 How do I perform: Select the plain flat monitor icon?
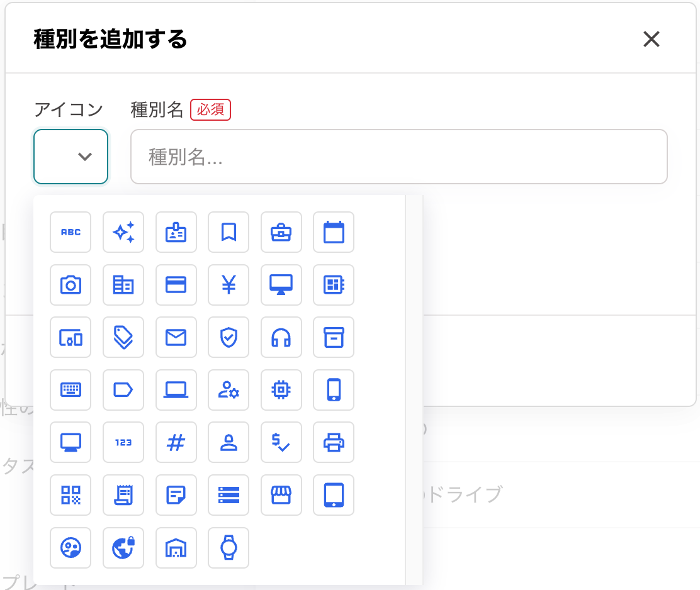pos(71,442)
